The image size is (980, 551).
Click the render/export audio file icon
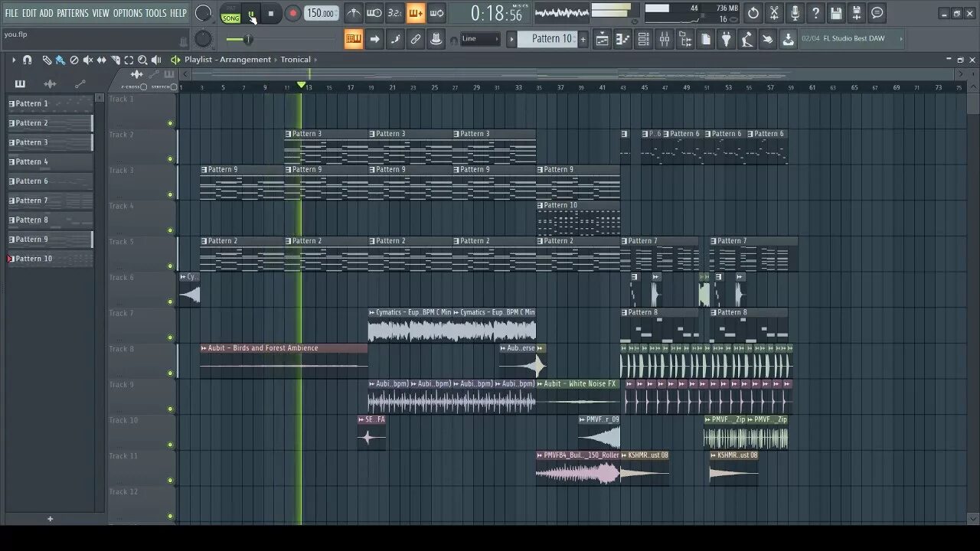857,13
